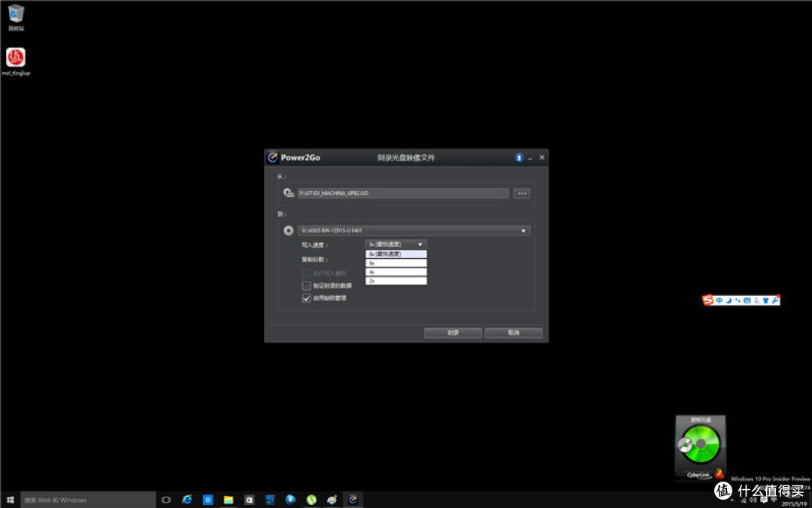The width and height of the screenshot is (812, 508).
Task: Click the Burn button in Power2Go
Action: coord(453,333)
